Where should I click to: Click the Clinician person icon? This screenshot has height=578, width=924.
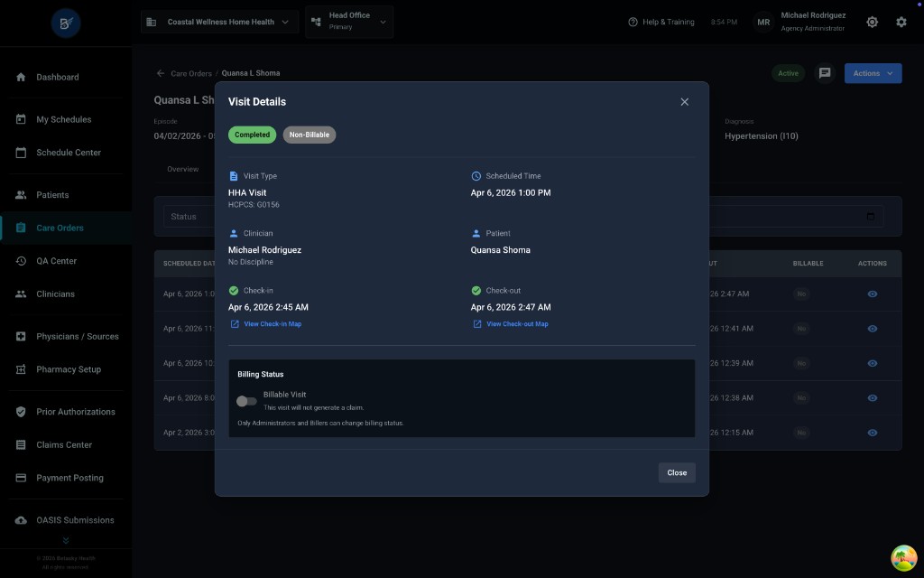[x=234, y=233]
